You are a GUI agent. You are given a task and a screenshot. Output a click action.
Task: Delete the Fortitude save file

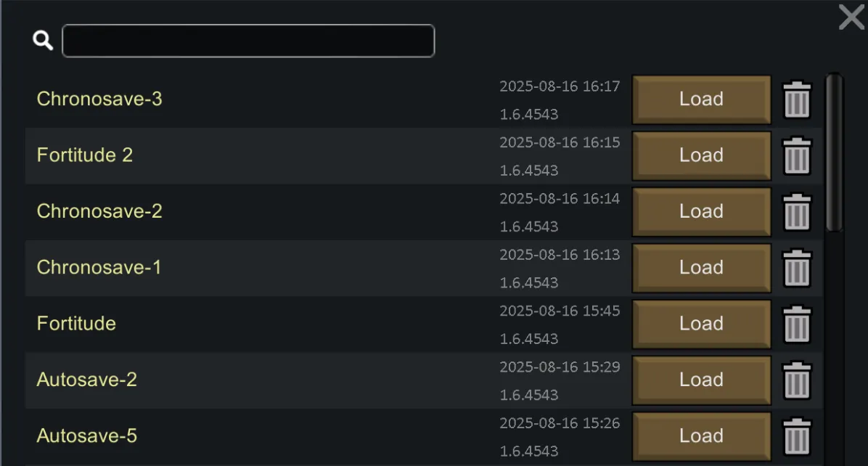point(797,324)
